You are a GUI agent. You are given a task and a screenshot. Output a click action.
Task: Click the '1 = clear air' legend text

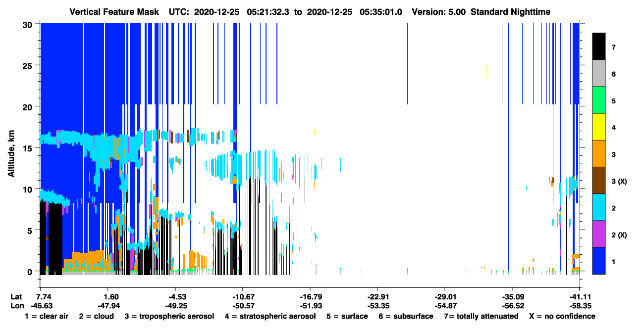(47, 316)
